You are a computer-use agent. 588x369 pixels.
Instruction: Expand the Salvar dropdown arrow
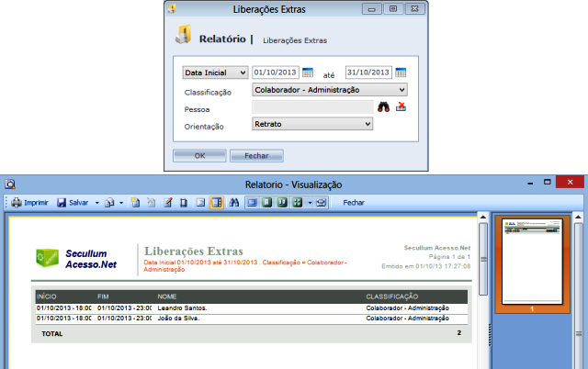96,202
